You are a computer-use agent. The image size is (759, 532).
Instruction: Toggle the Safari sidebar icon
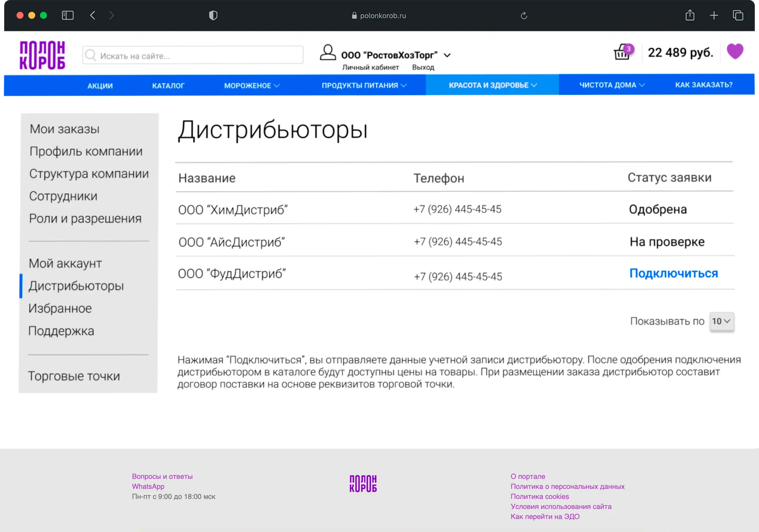(x=68, y=15)
